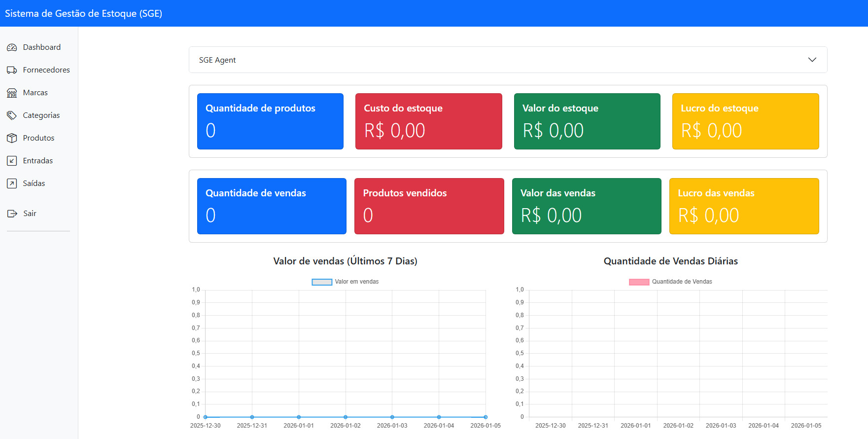Click the Sistema de Gestão de Estoque title
This screenshot has width=868, height=439.
click(x=83, y=13)
